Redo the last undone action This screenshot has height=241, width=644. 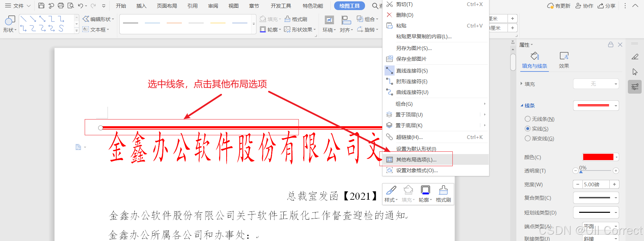coord(93,6)
